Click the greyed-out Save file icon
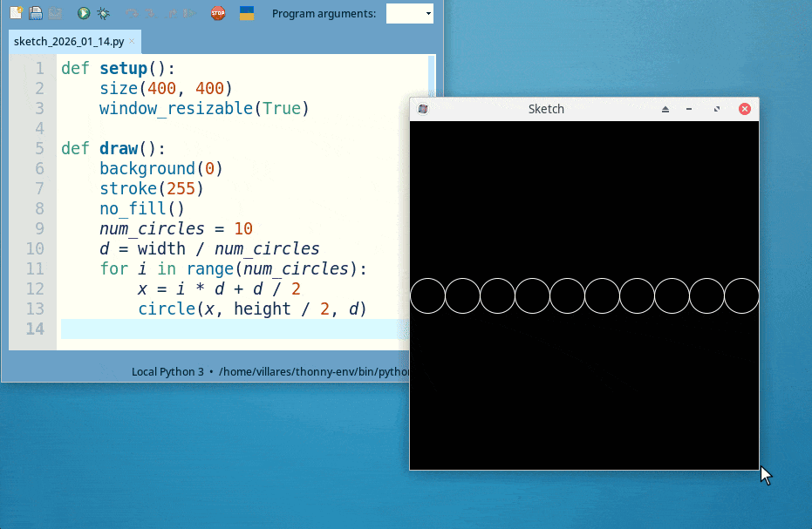This screenshot has height=529, width=812. [55, 13]
